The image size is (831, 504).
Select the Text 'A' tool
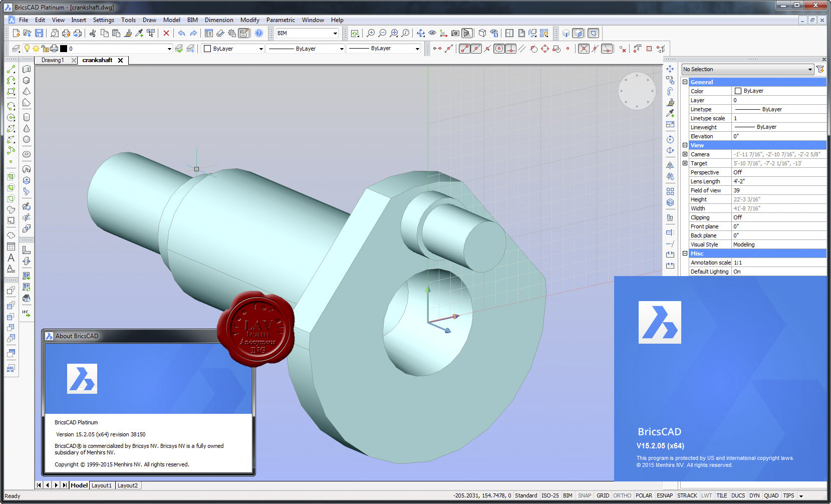coord(11,258)
